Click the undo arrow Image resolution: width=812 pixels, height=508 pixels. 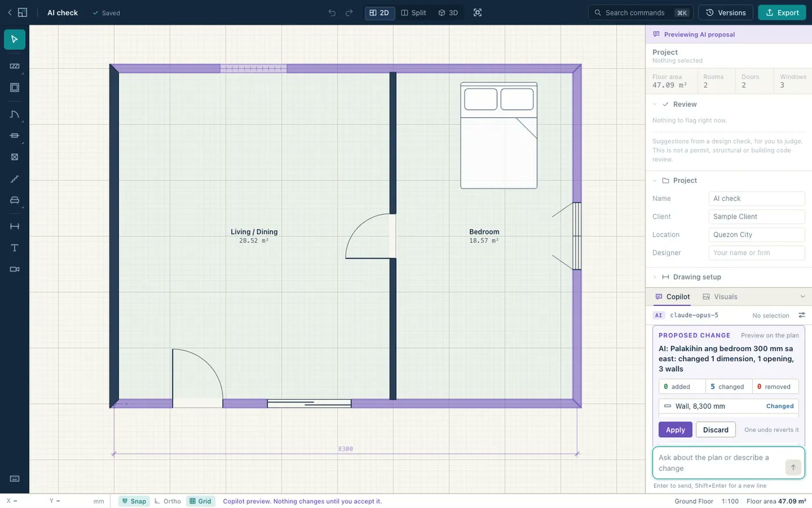[x=332, y=13]
